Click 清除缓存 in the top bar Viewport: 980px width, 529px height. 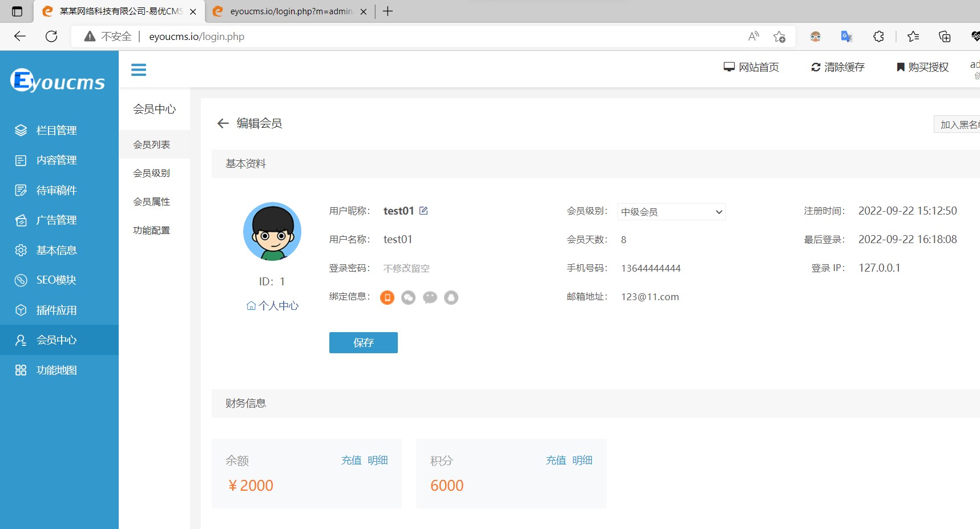[x=838, y=67]
